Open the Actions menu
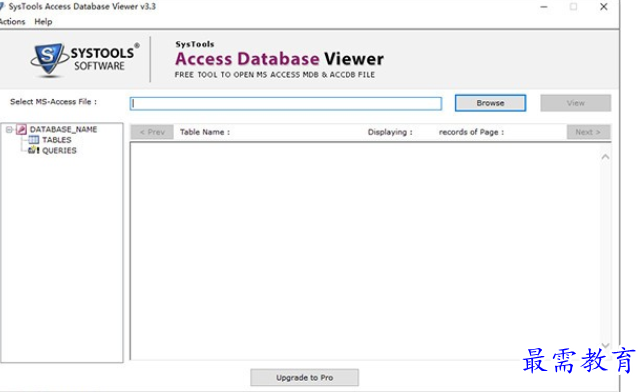This screenshot has width=644, height=392. (x=12, y=22)
